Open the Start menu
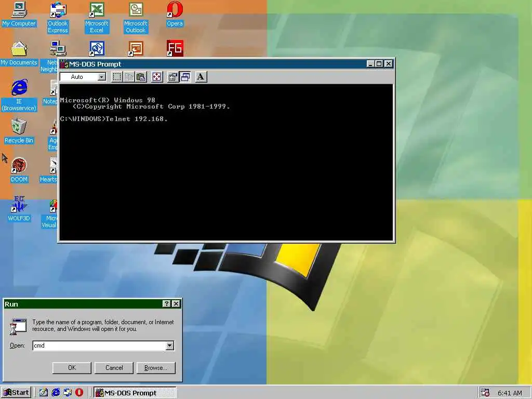Image resolution: width=532 pixels, height=399 pixels. [x=16, y=393]
